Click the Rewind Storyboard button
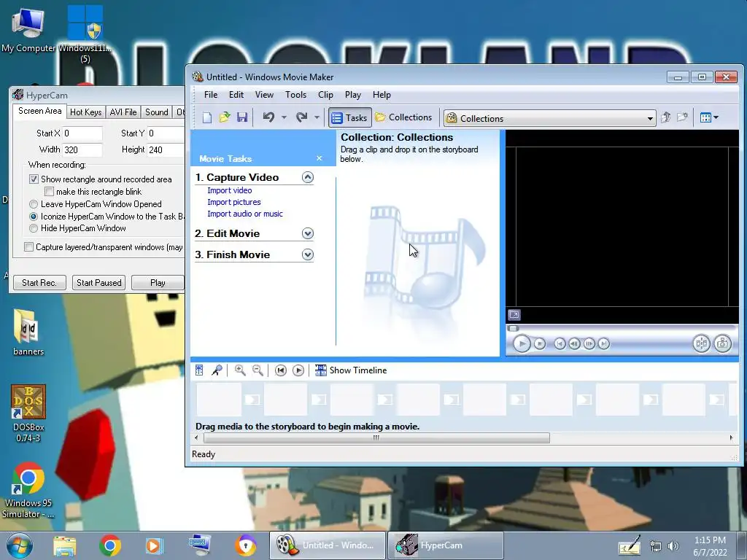Screen dimensions: 747x560 click(281, 370)
